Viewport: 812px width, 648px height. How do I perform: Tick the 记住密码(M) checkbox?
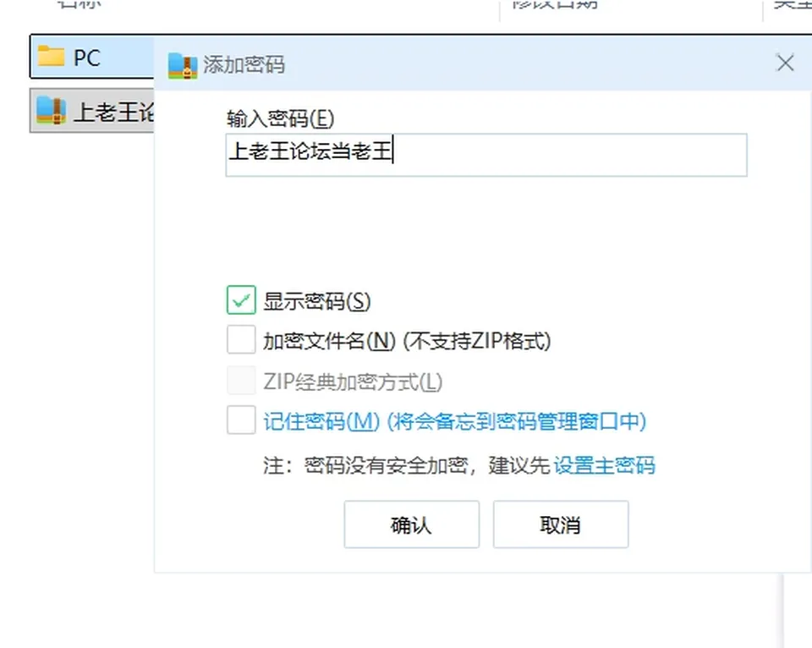coord(241,420)
